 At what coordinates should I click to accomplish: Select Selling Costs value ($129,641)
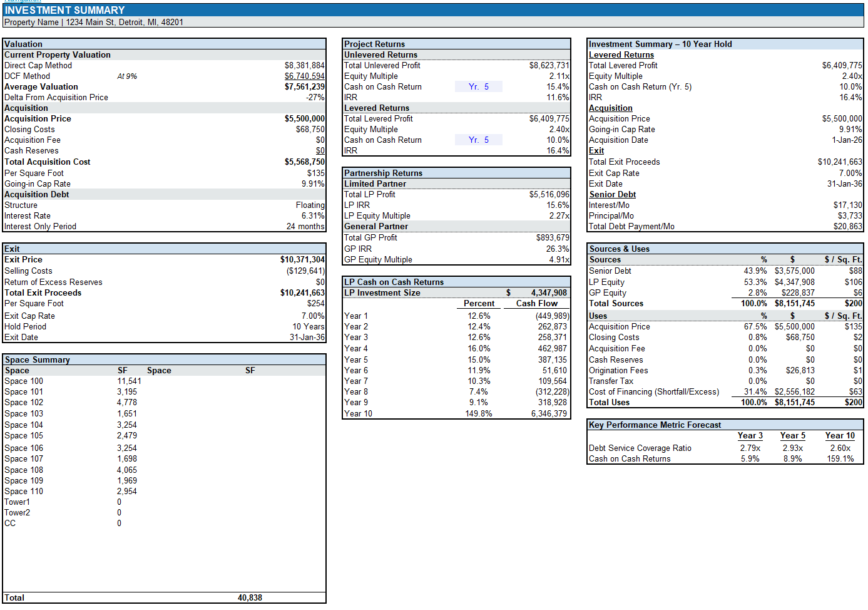[x=305, y=271]
